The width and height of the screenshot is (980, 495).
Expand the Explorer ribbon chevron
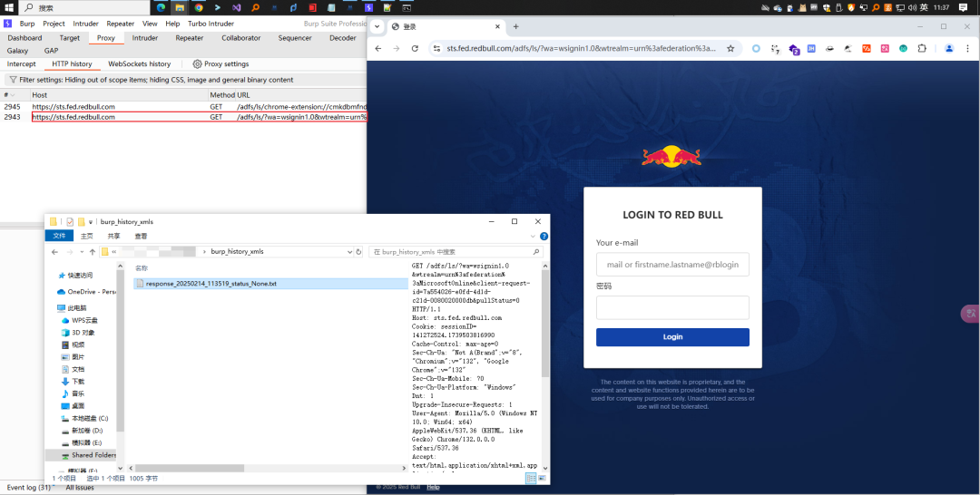click(534, 236)
